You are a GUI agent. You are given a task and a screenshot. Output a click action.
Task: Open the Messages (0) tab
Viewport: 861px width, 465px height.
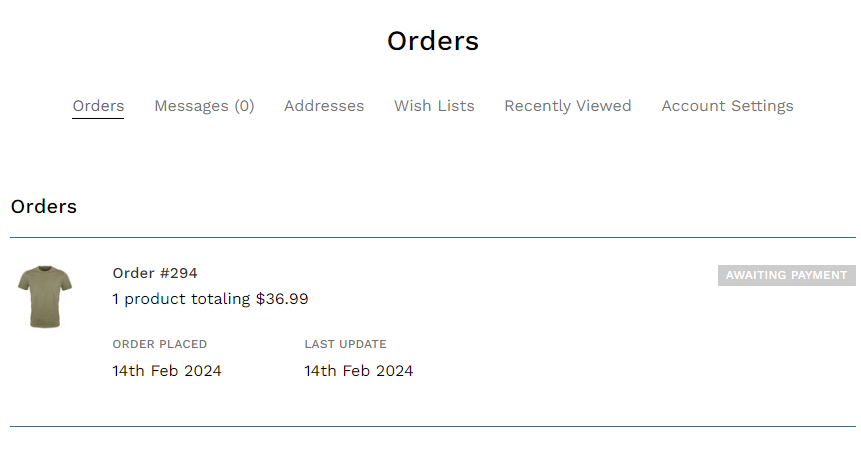tap(204, 106)
